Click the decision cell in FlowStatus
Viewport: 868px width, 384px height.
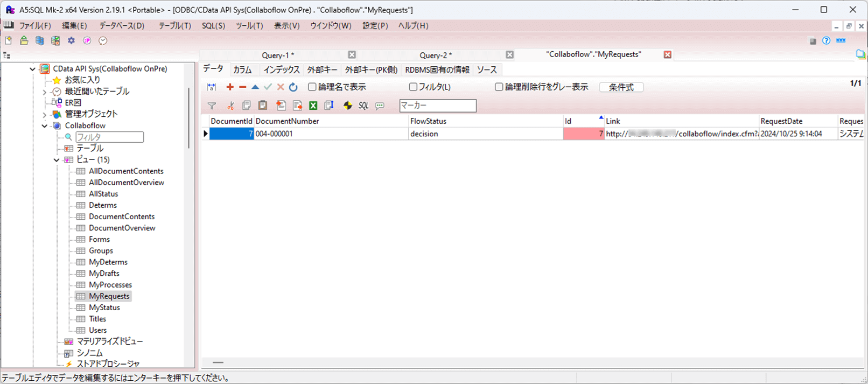(486, 134)
